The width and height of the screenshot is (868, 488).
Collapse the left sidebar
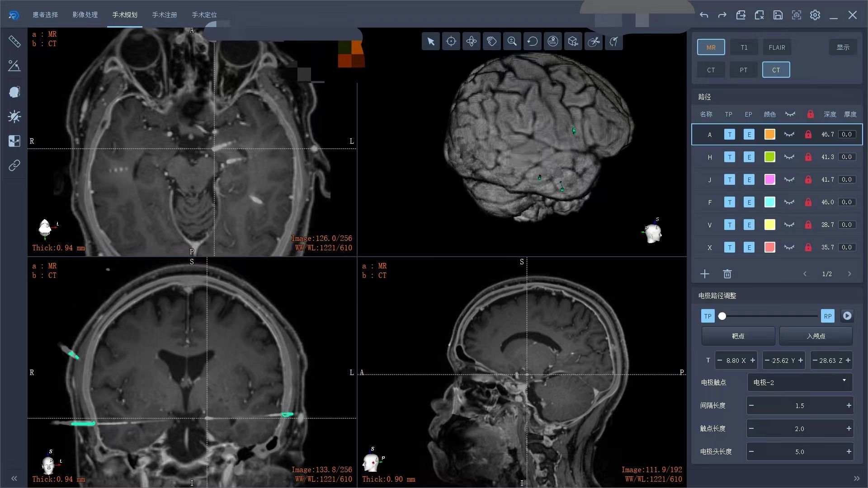click(x=14, y=479)
